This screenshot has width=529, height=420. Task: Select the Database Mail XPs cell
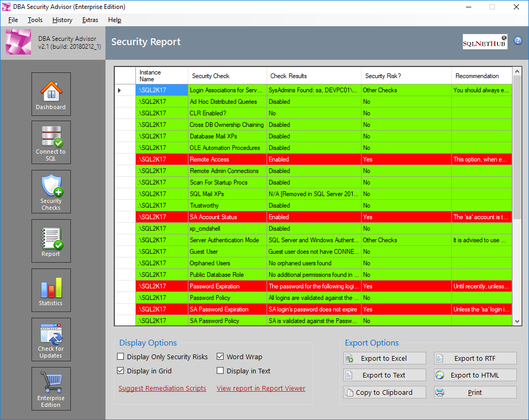[227, 136]
